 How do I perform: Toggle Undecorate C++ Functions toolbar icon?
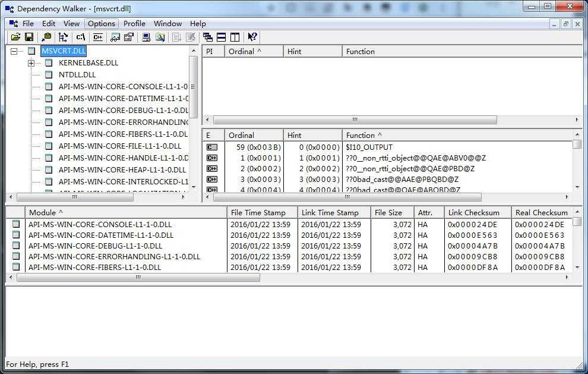click(98, 37)
